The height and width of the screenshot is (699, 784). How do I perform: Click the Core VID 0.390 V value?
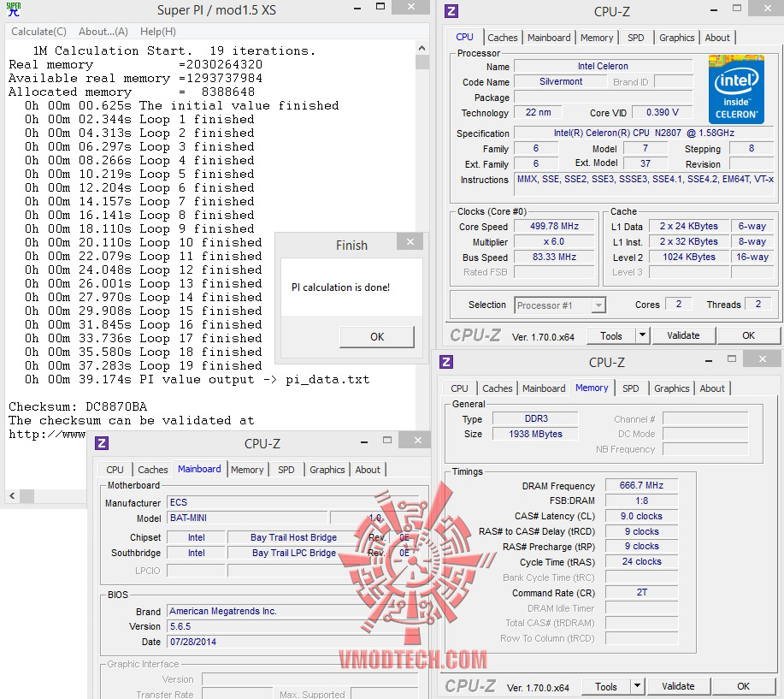pos(662,112)
